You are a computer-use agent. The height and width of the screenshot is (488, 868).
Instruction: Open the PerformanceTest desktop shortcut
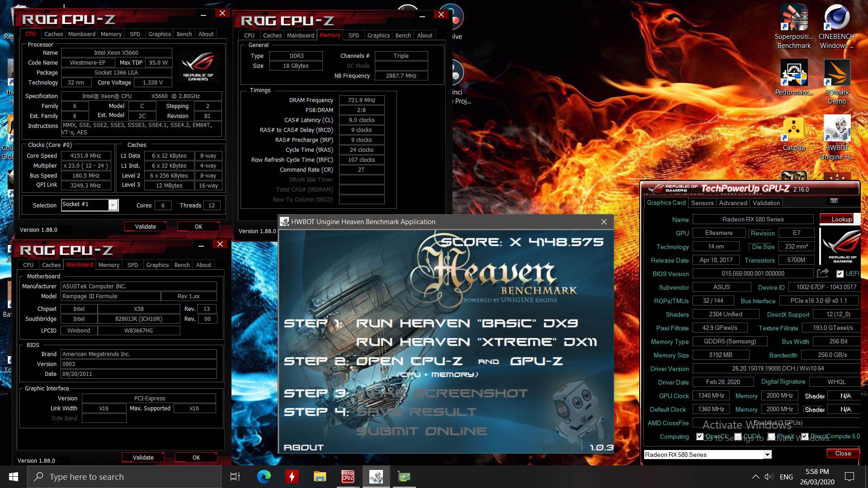794,78
